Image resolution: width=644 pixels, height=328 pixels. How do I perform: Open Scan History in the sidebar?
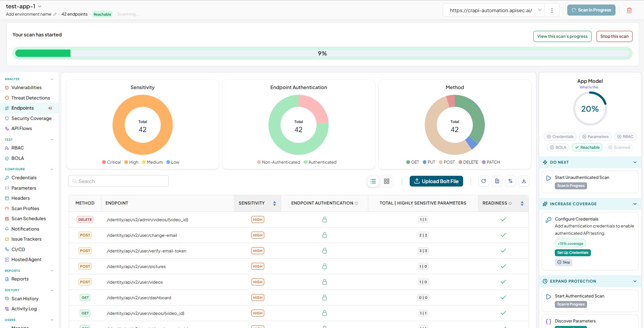(x=25, y=299)
